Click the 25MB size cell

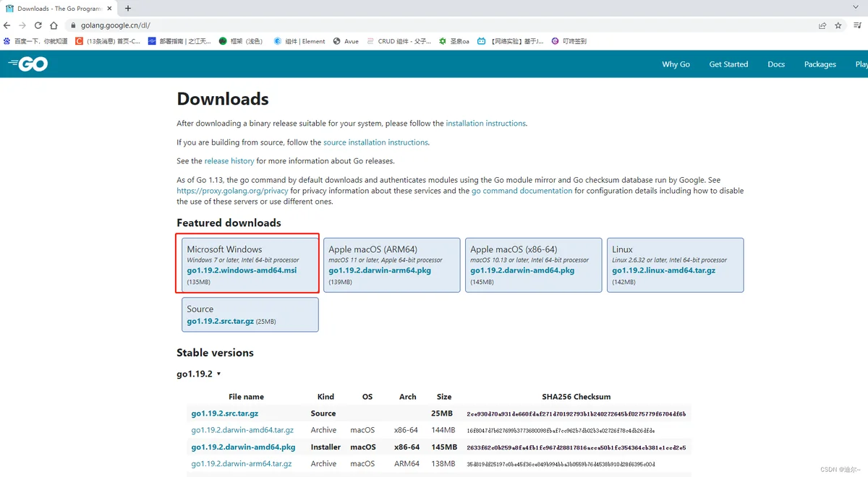click(441, 413)
